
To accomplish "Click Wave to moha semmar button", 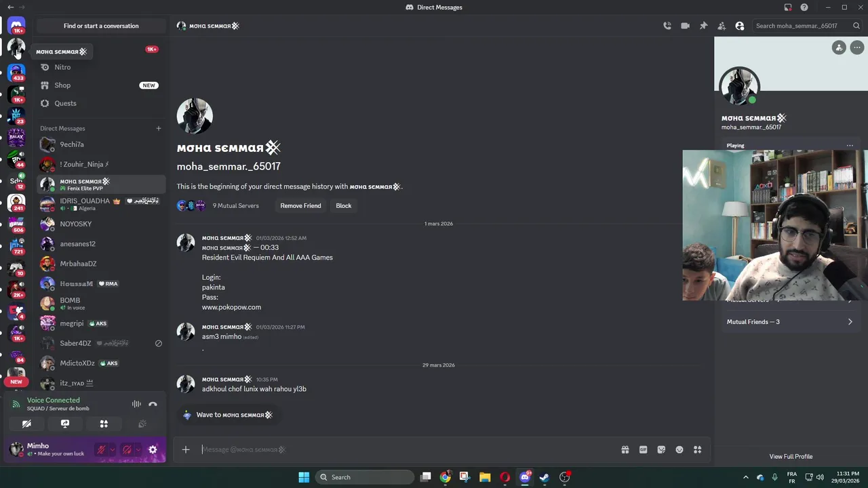I will coord(228,415).
